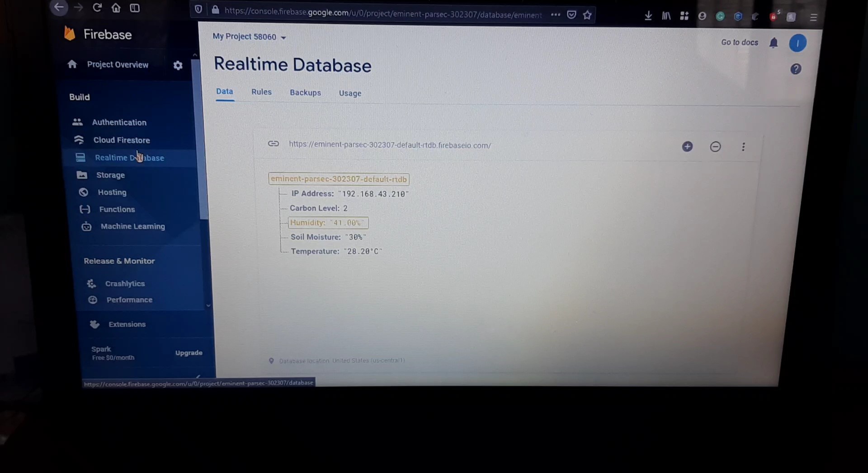The height and width of the screenshot is (473, 868).
Task: Open Performance in the sidebar
Action: [x=129, y=300]
